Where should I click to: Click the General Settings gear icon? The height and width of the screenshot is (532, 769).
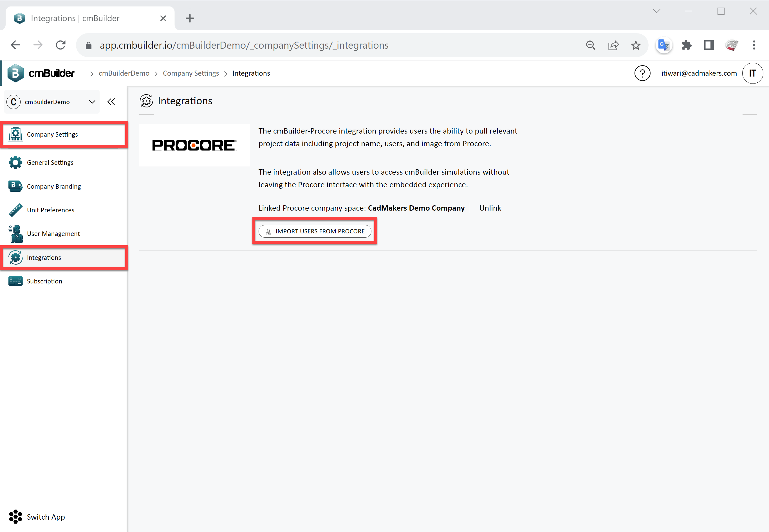coord(15,162)
